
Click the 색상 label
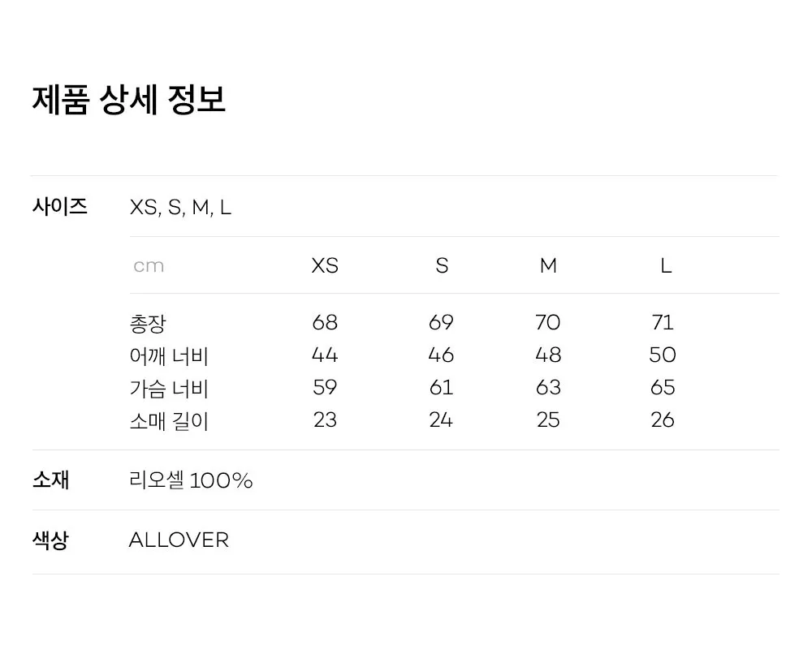click(50, 540)
